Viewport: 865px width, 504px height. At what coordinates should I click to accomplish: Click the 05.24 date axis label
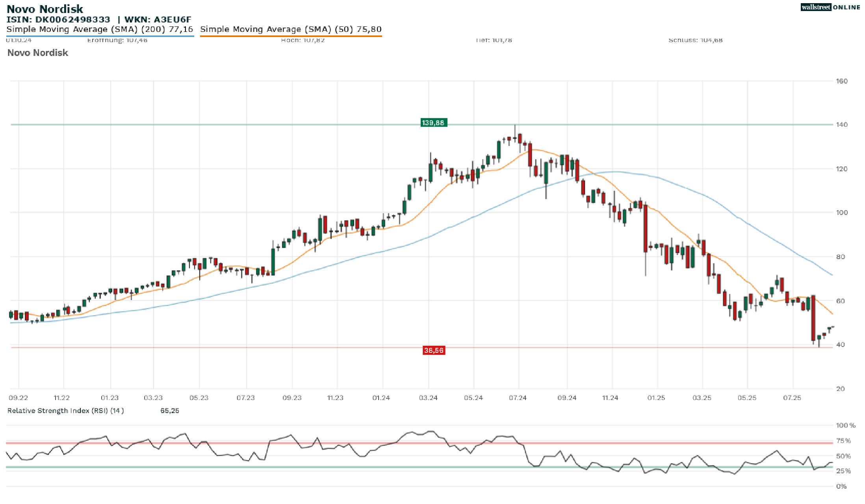click(x=473, y=398)
